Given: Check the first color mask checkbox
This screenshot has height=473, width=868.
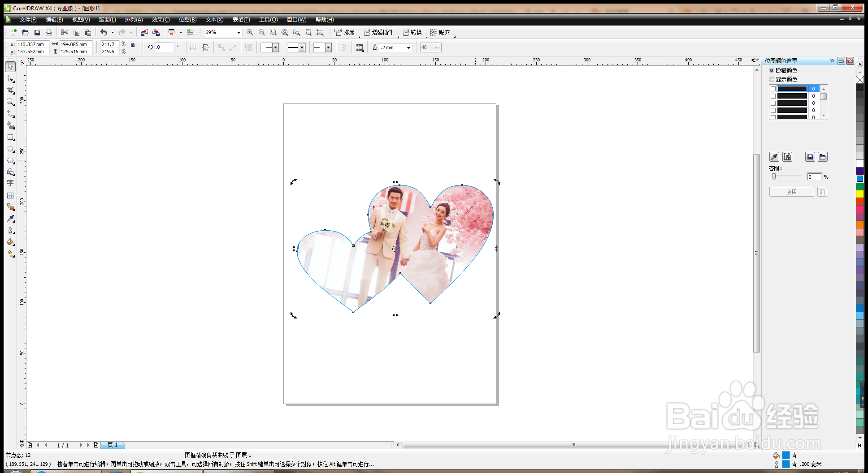Looking at the screenshot, I should point(773,89).
